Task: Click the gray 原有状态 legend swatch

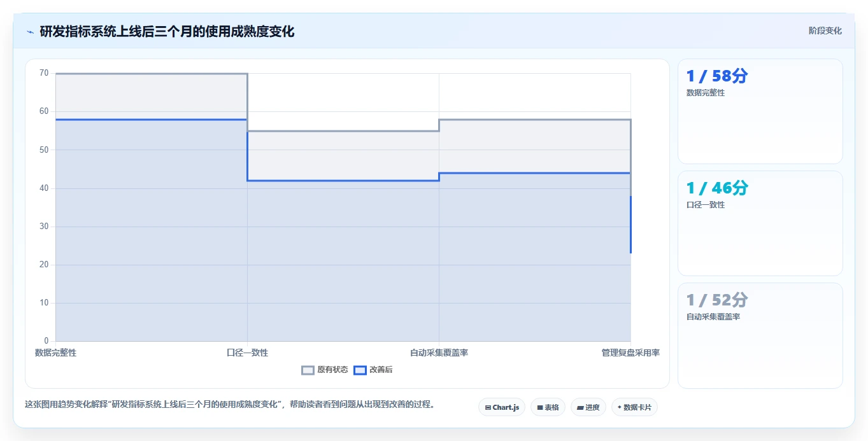Action: click(x=308, y=370)
